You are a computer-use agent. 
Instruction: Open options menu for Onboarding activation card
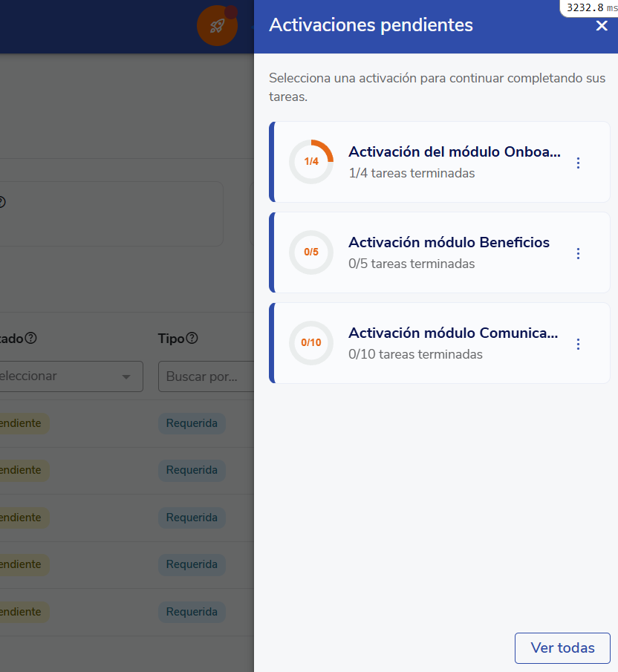click(x=578, y=162)
